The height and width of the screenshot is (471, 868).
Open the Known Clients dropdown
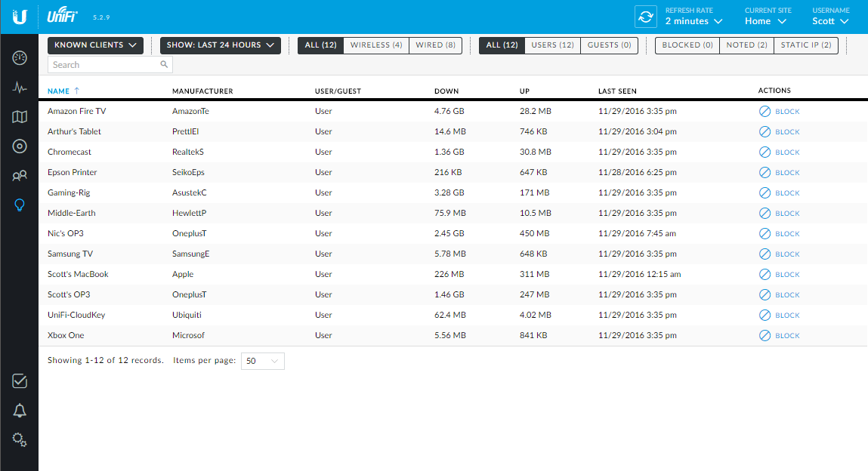click(x=95, y=45)
